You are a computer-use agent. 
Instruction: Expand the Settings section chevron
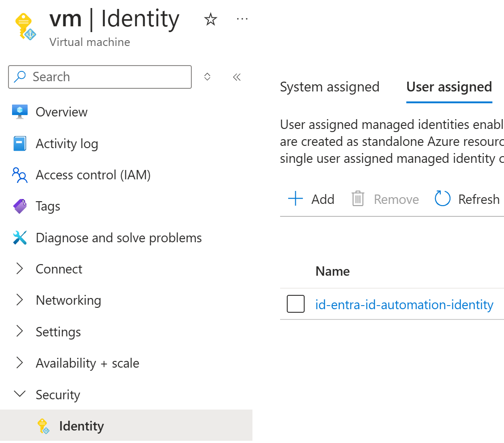[x=20, y=331]
